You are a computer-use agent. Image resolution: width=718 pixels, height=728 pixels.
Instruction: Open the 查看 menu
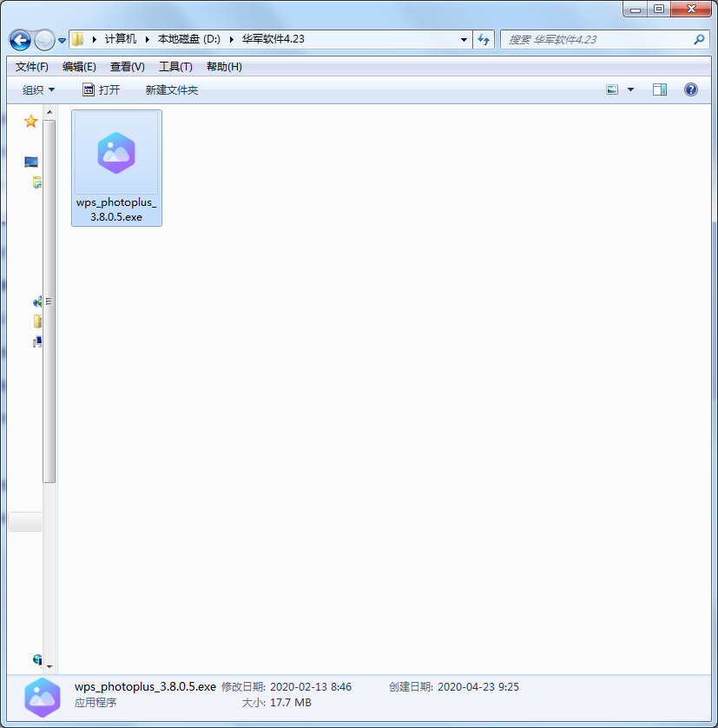(126, 66)
